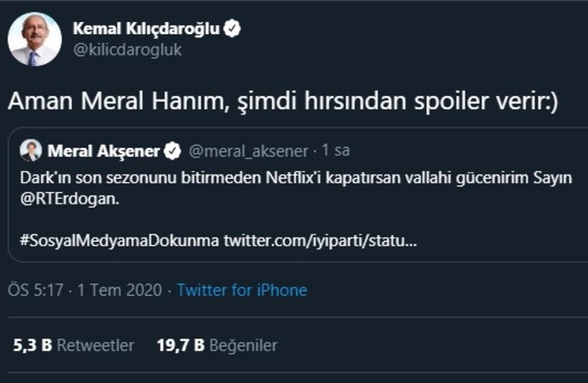Viewport: 588px width, 383px height.
Task: Open the Twitter for iPhone link
Action: pyautogui.click(x=242, y=290)
